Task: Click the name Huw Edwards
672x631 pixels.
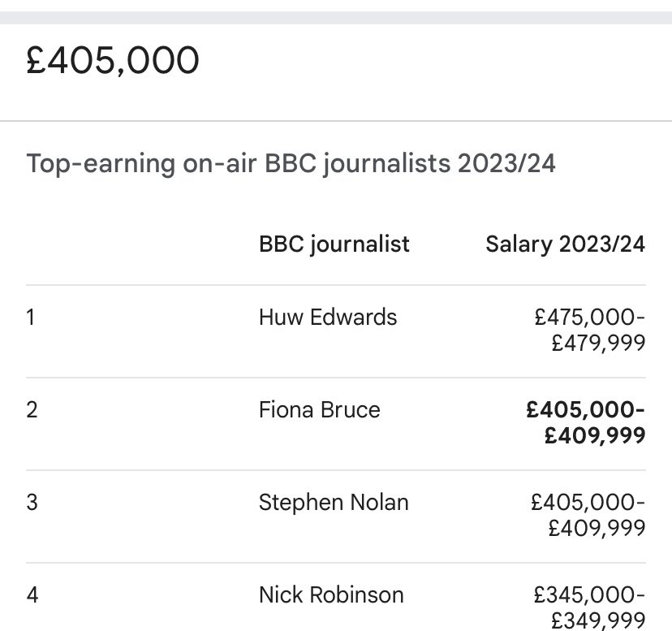Action: pyautogui.click(x=328, y=317)
